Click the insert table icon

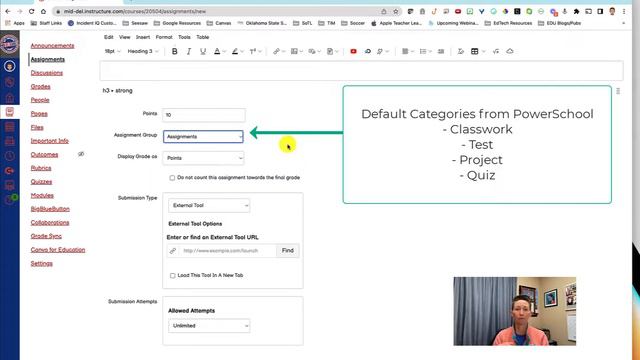475,51
